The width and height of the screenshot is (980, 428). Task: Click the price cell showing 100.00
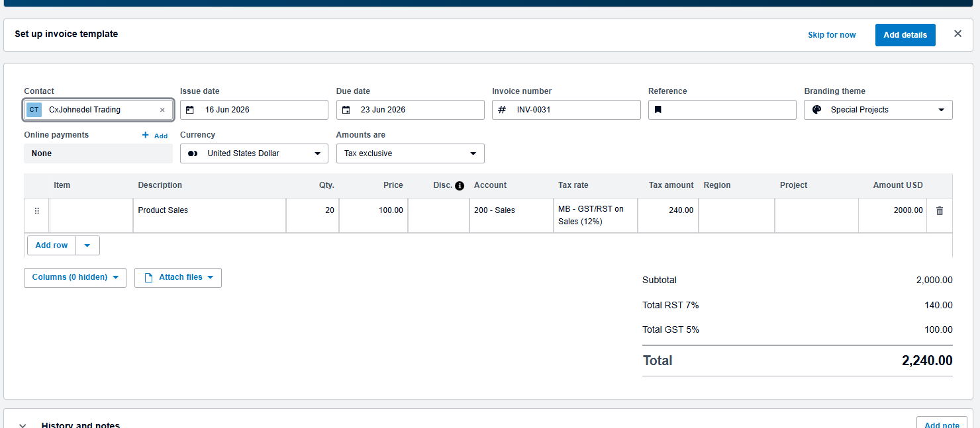pyautogui.click(x=373, y=216)
